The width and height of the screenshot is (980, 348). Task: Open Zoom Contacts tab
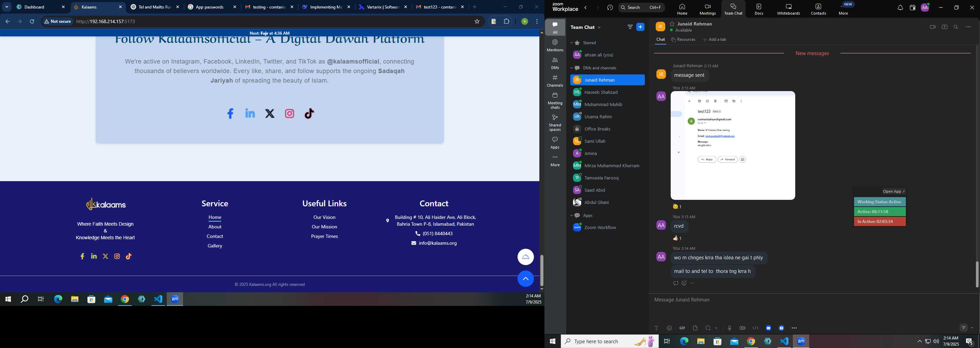(x=818, y=9)
